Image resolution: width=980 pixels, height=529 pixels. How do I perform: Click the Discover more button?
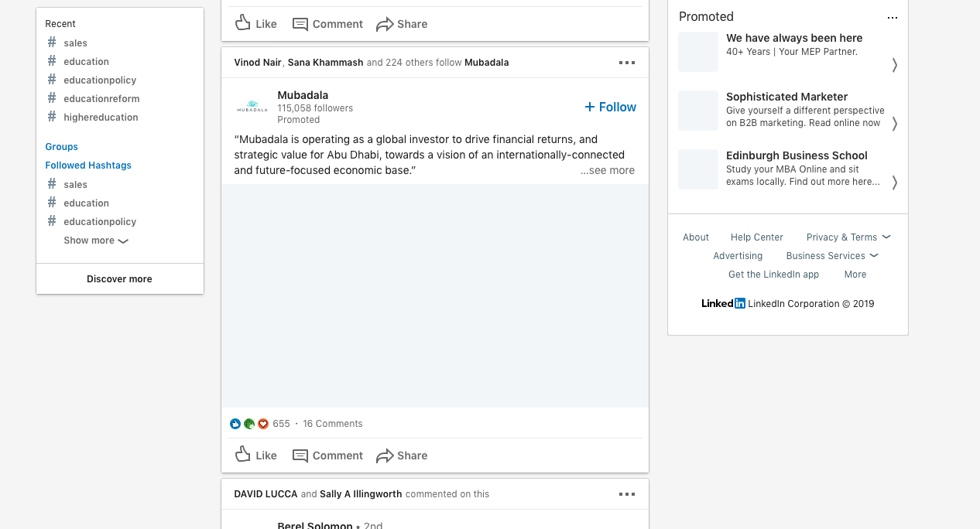click(x=119, y=279)
